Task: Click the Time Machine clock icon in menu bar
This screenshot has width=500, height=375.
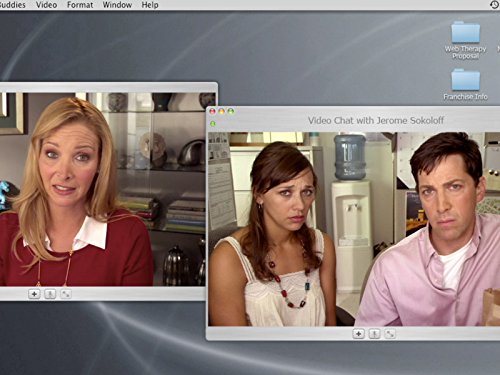Action: (x=494, y=5)
